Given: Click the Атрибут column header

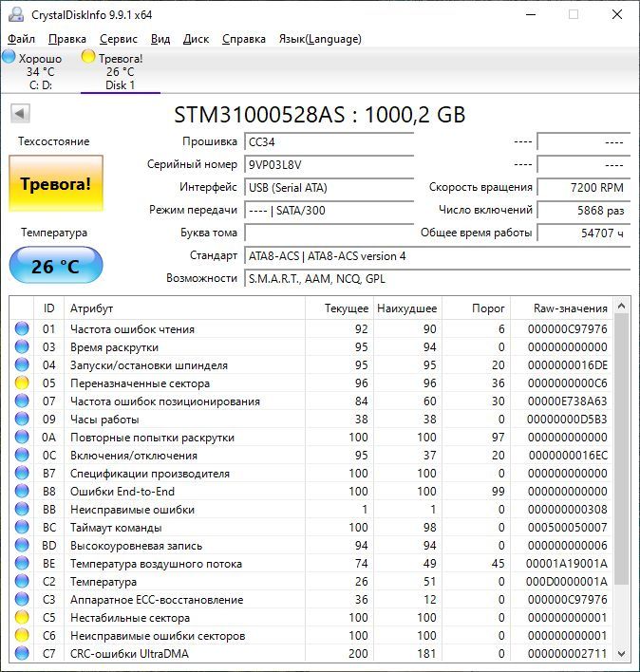Looking at the screenshot, I should [184, 308].
